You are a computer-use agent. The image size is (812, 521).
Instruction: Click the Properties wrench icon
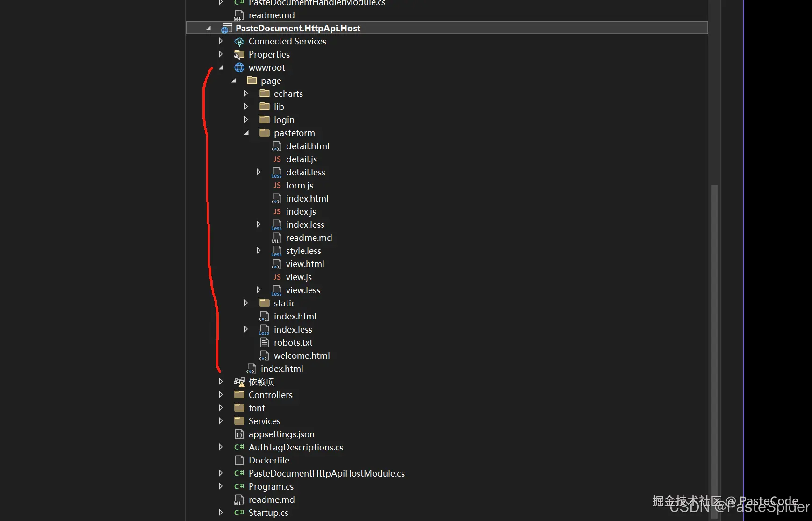pyautogui.click(x=239, y=55)
